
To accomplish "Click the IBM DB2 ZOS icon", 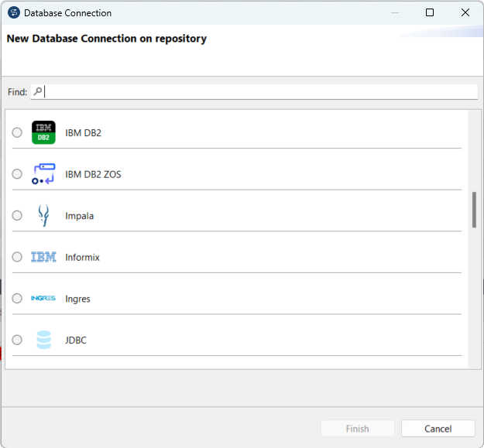I will tap(43, 174).
